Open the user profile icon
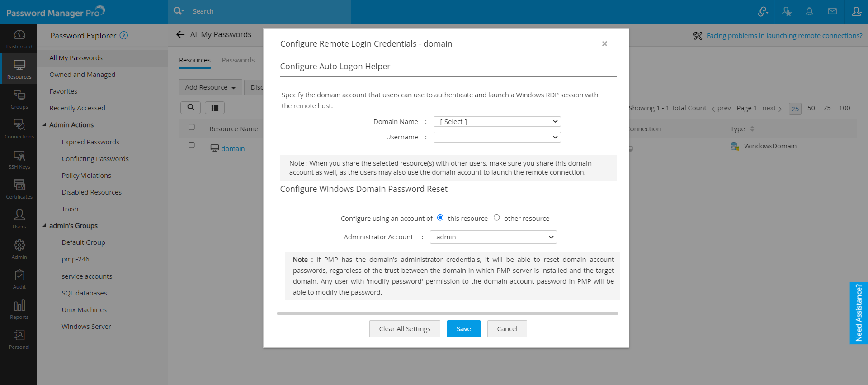This screenshot has height=385, width=868. 856,11
